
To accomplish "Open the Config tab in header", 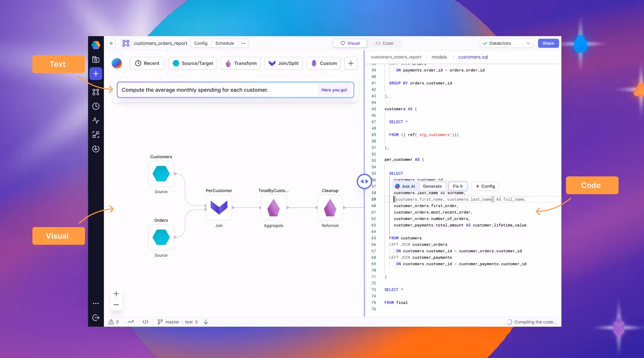I will (x=201, y=43).
